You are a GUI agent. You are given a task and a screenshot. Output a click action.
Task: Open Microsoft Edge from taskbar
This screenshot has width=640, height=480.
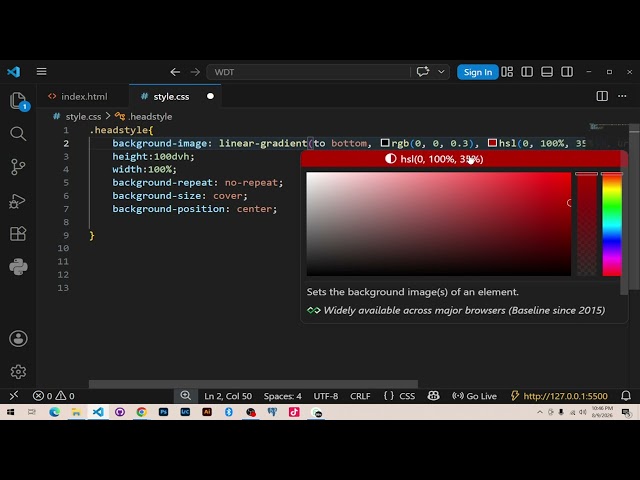pyautogui.click(x=54, y=412)
